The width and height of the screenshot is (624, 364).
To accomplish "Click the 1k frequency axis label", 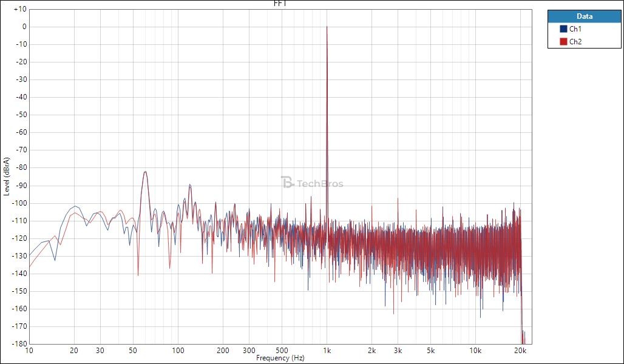I will pyautogui.click(x=327, y=351).
